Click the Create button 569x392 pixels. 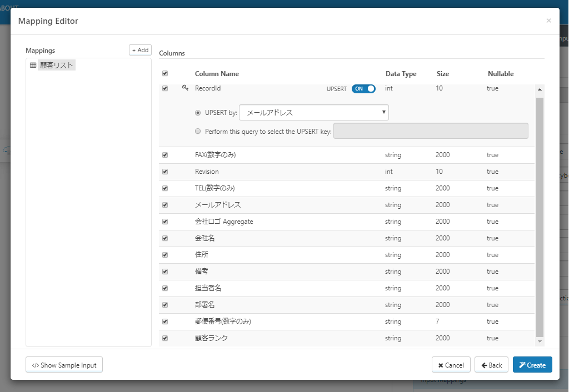tap(532, 365)
